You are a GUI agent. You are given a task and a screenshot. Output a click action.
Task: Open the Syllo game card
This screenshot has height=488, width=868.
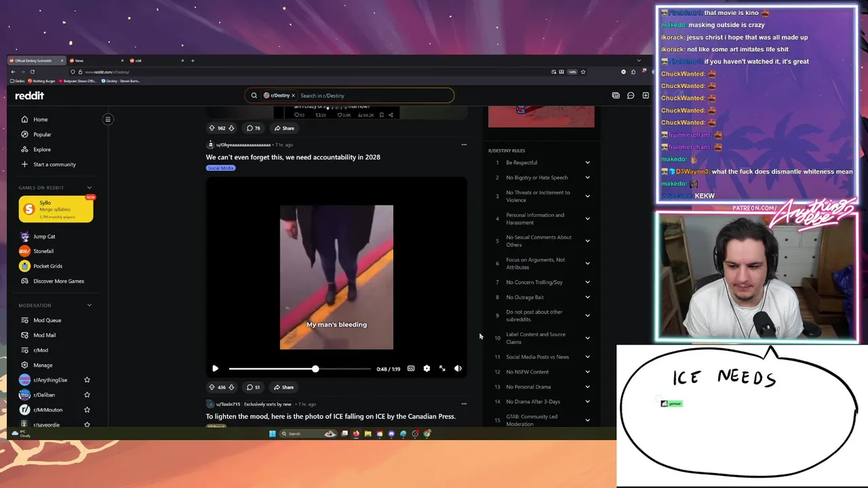click(x=56, y=209)
